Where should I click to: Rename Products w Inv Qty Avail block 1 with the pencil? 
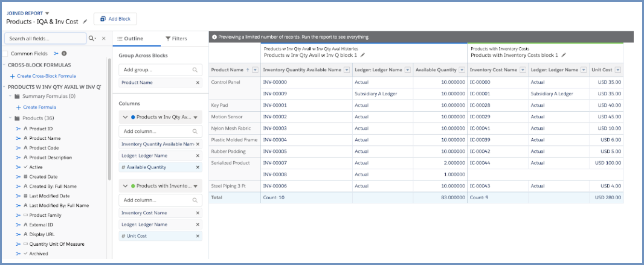[362, 54]
